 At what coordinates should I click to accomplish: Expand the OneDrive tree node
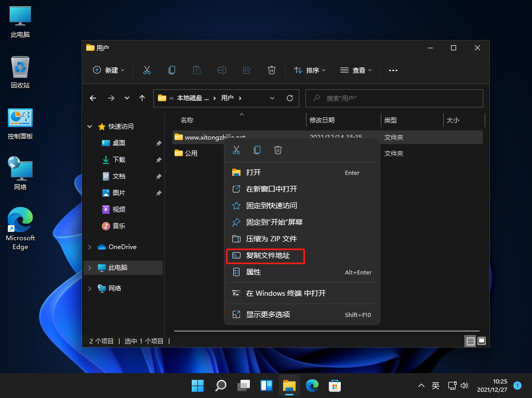pos(90,247)
